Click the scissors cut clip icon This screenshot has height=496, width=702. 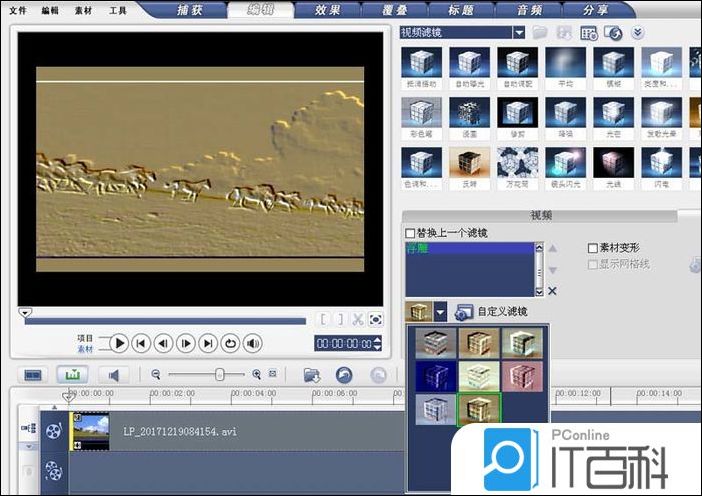tap(358, 320)
